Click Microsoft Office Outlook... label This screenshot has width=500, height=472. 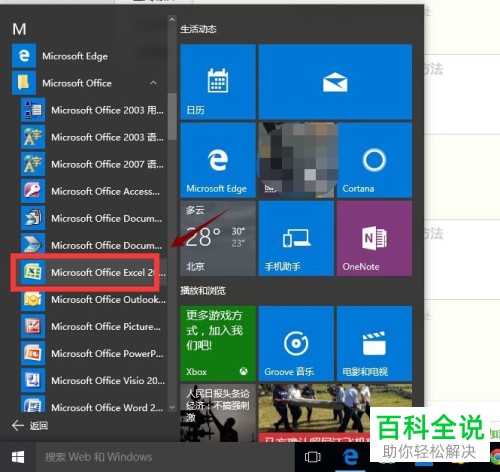point(109,299)
